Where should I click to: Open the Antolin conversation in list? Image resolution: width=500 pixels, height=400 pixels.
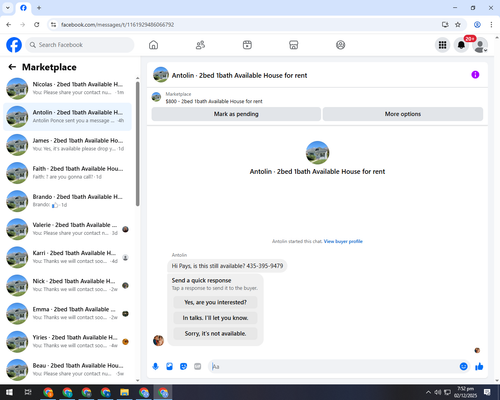point(67,117)
